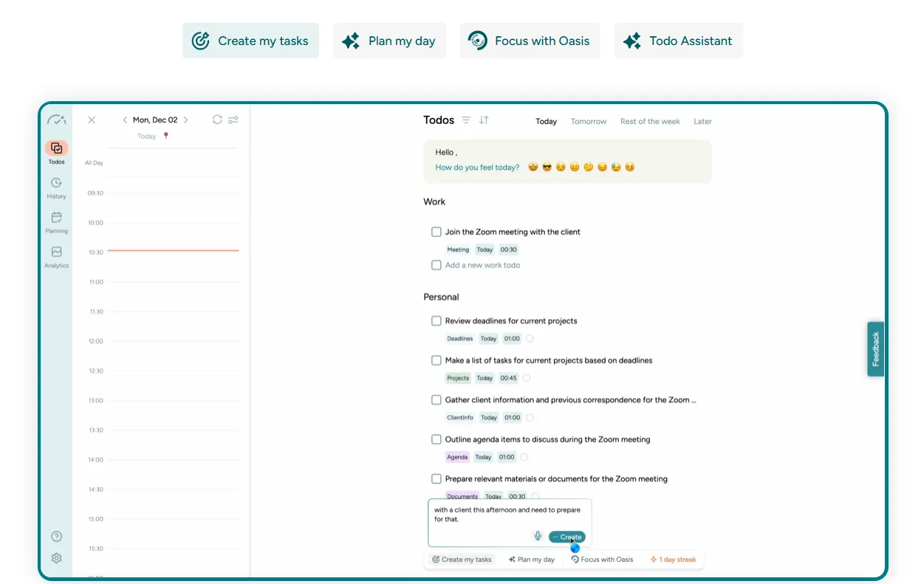Screen dimensions: 924x584
Task: Go to next day with right chevron
Action: click(x=185, y=120)
